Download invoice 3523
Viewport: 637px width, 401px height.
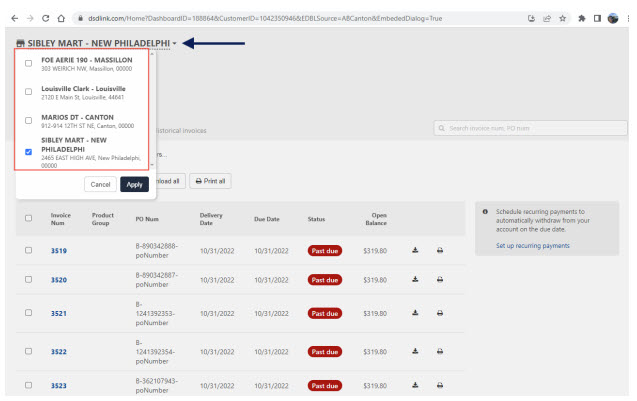pyautogui.click(x=415, y=385)
